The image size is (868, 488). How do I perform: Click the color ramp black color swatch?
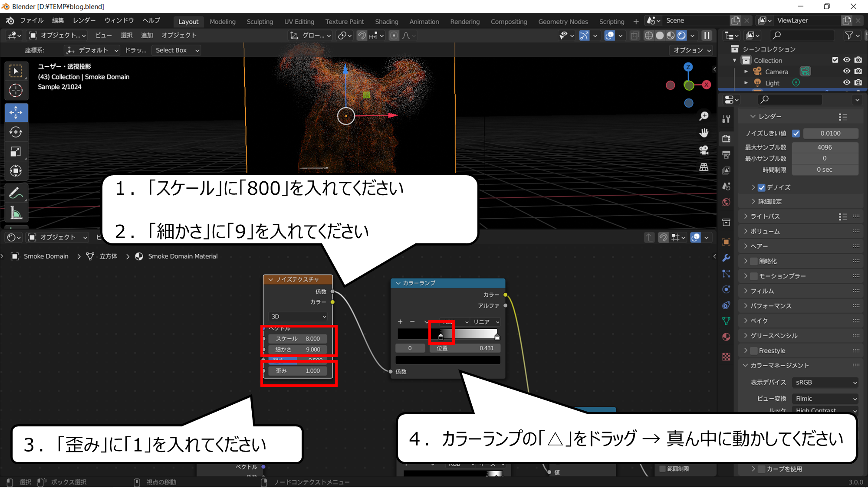448,360
